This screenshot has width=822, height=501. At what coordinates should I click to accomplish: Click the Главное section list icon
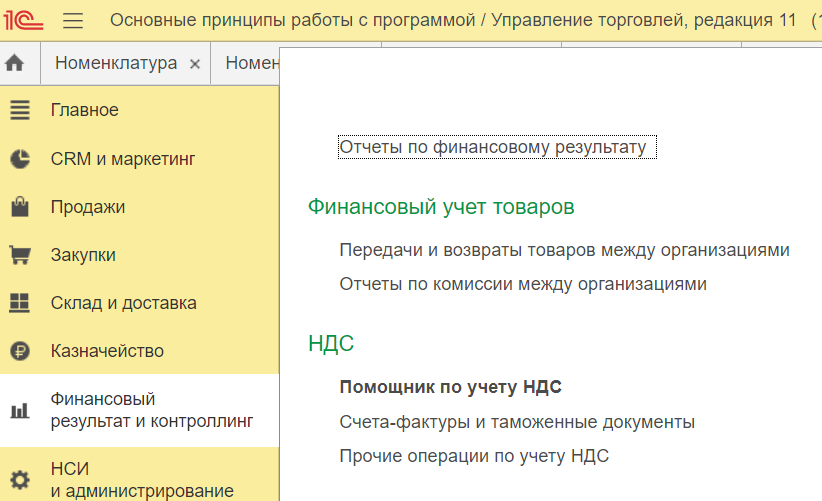[20, 111]
